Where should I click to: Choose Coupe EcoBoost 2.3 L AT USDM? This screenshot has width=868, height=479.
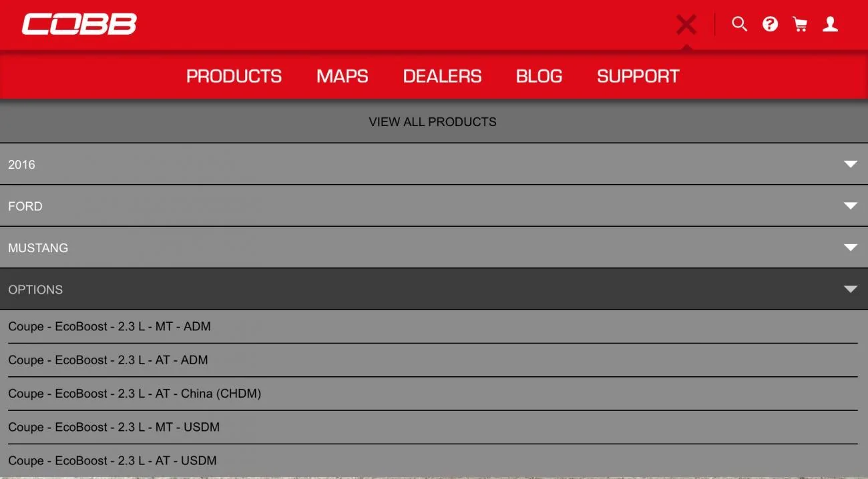(x=433, y=460)
